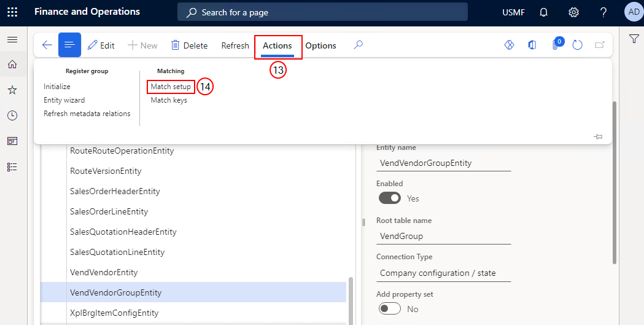Click the circular refresh page icon

(578, 45)
